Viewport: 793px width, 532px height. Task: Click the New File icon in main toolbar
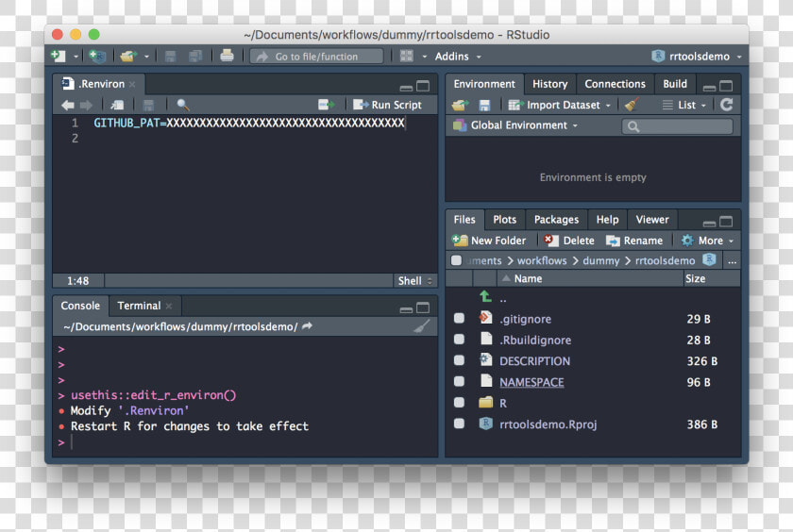59,56
